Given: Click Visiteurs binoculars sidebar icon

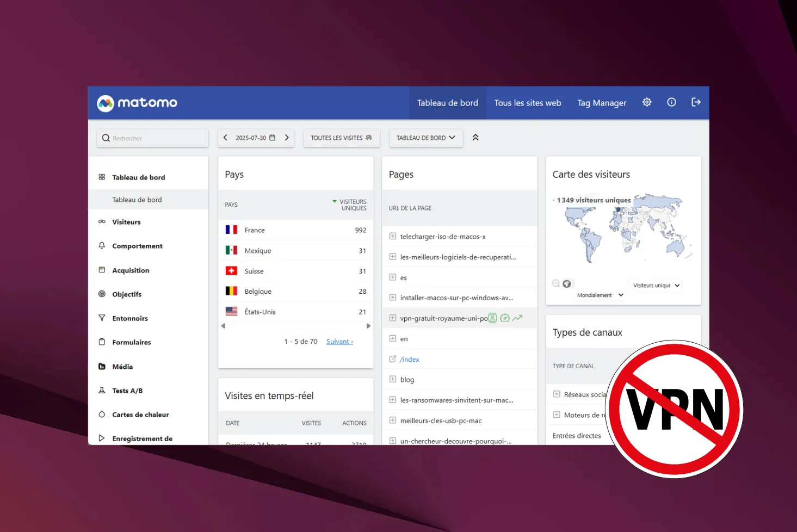Looking at the screenshot, I should (102, 221).
